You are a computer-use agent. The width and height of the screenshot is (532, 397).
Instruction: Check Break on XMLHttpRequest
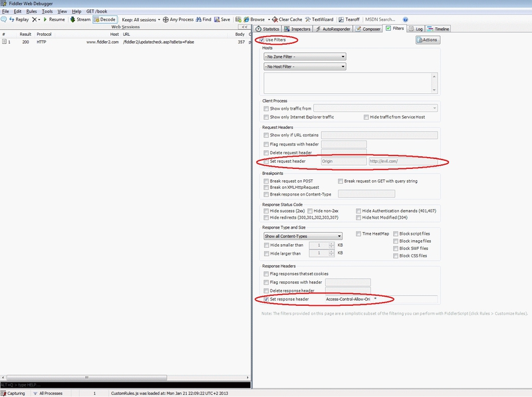[x=266, y=188]
